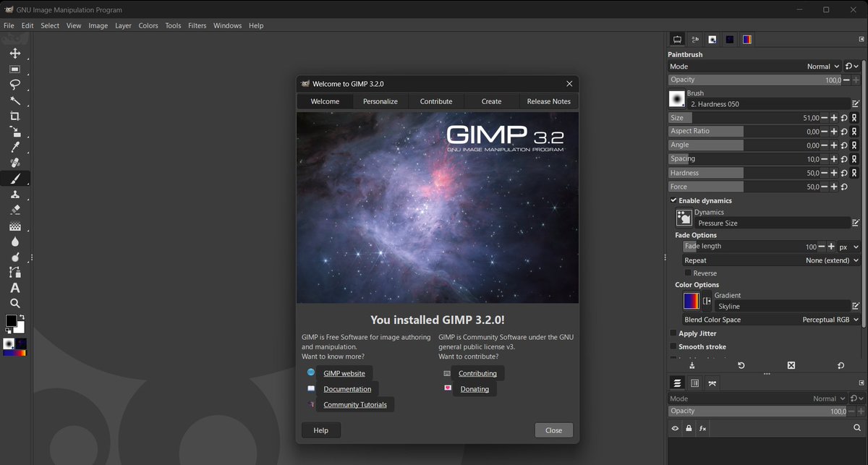Open layer Mode dropdown in Layers panel
The image size is (868, 465).
coord(756,398)
